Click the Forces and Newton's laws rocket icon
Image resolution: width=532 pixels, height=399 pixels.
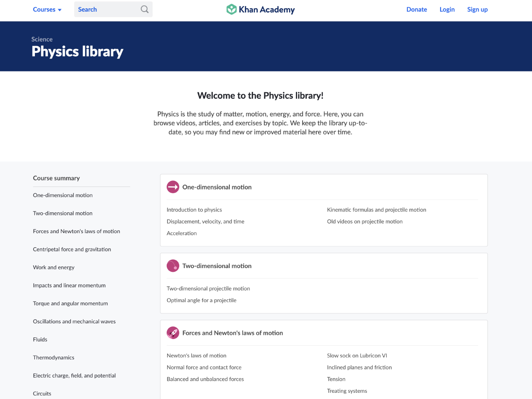click(x=173, y=332)
